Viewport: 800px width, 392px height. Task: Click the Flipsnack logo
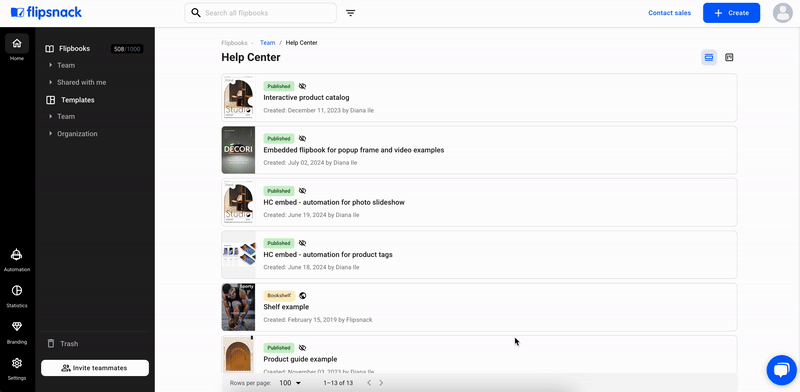pyautogui.click(x=46, y=12)
